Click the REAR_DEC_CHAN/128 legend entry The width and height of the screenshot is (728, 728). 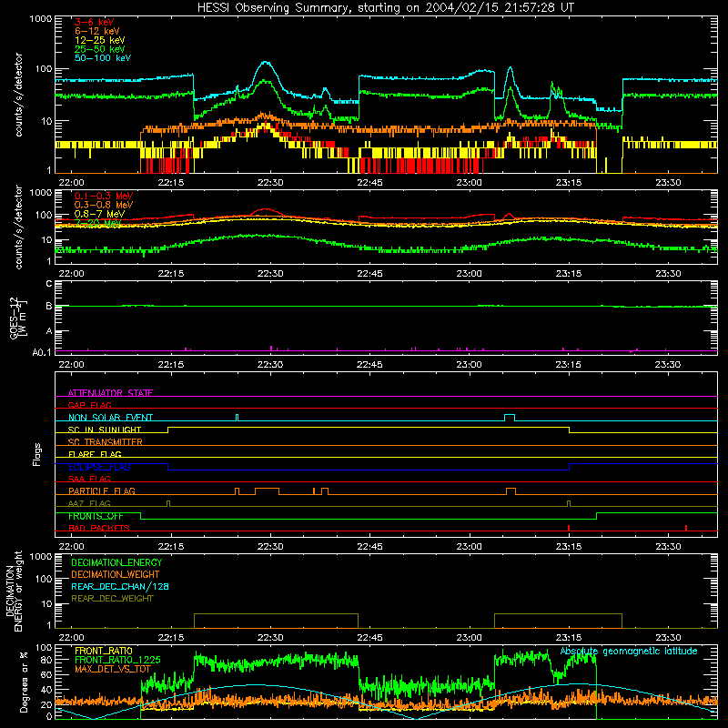[120, 586]
